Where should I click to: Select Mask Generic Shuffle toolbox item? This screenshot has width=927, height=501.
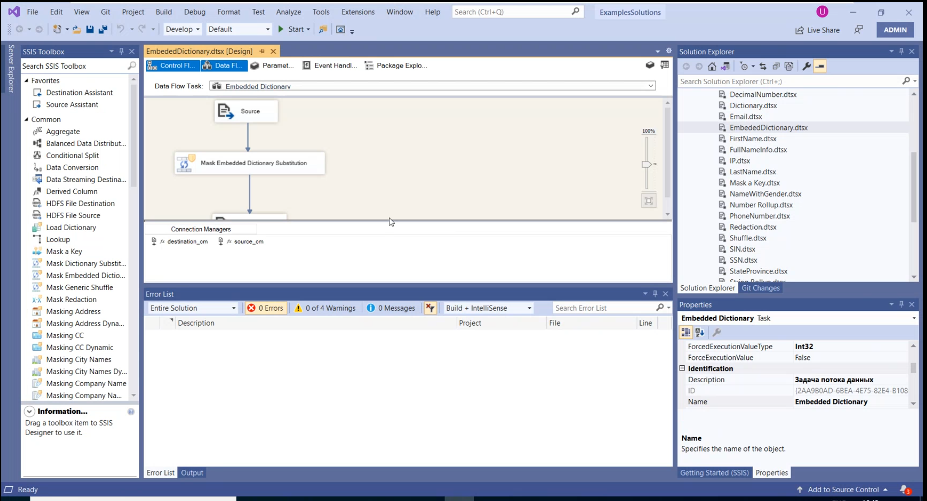(x=79, y=287)
